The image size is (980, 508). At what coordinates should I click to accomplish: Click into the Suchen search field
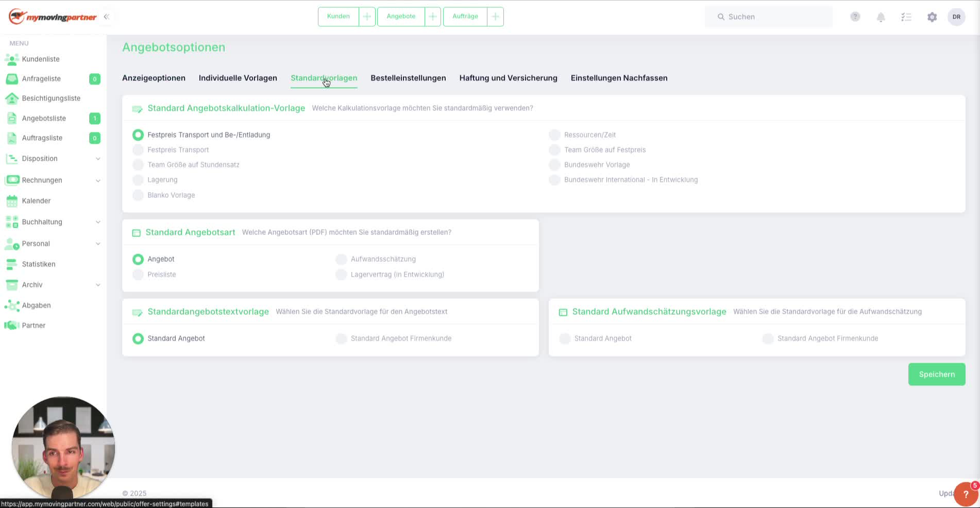click(x=768, y=17)
